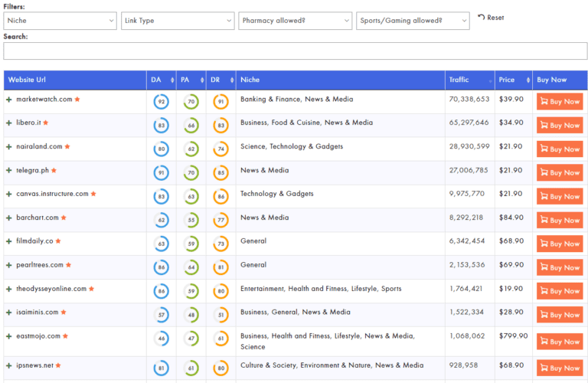Open the Pharmacy allowed? dropdown
Image resolution: width=588 pixels, height=383 pixels.
(295, 21)
